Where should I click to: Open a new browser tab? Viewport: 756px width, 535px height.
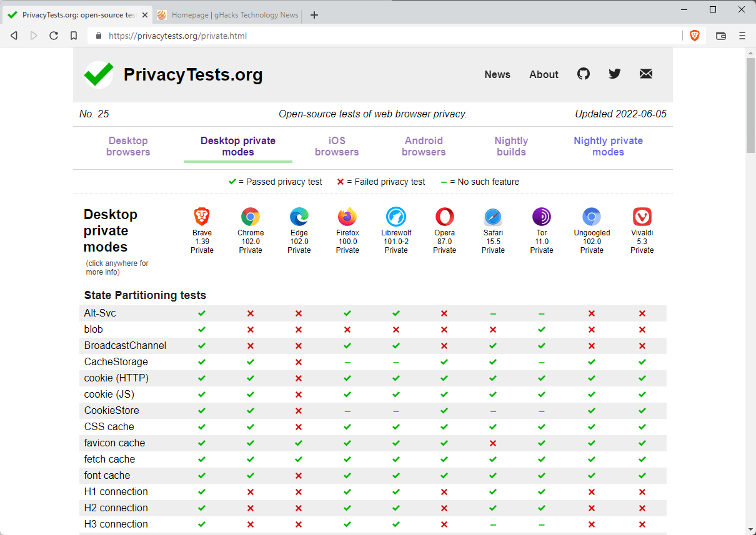click(314, 15)
